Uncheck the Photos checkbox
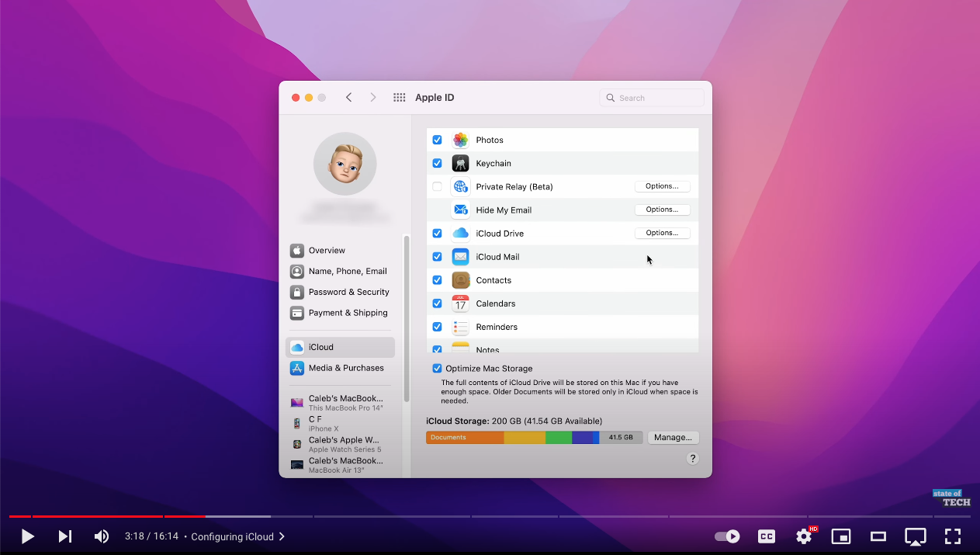This screenshot has height=555, width=980. (437, 140)
